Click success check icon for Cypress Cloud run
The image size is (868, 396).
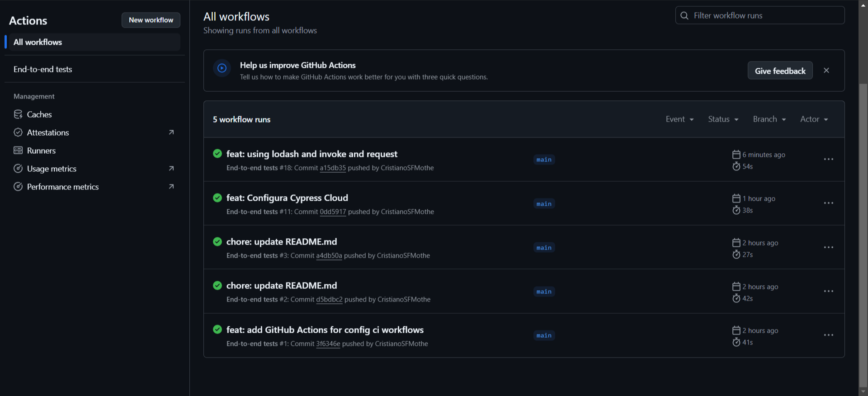click(217, 198)
